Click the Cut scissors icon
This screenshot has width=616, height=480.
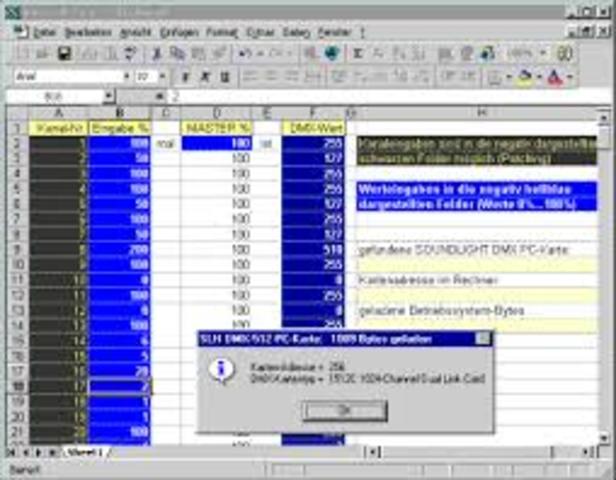[x=156, y=53]
